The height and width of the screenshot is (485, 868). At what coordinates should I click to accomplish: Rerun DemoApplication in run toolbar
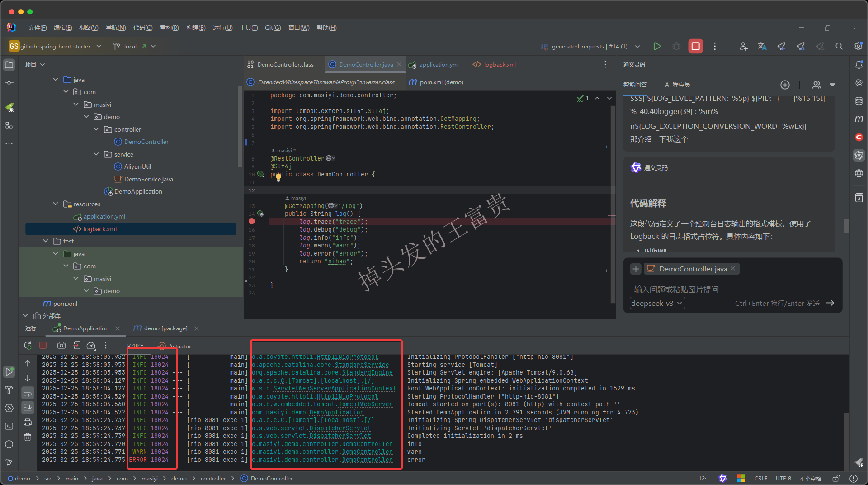28,345
